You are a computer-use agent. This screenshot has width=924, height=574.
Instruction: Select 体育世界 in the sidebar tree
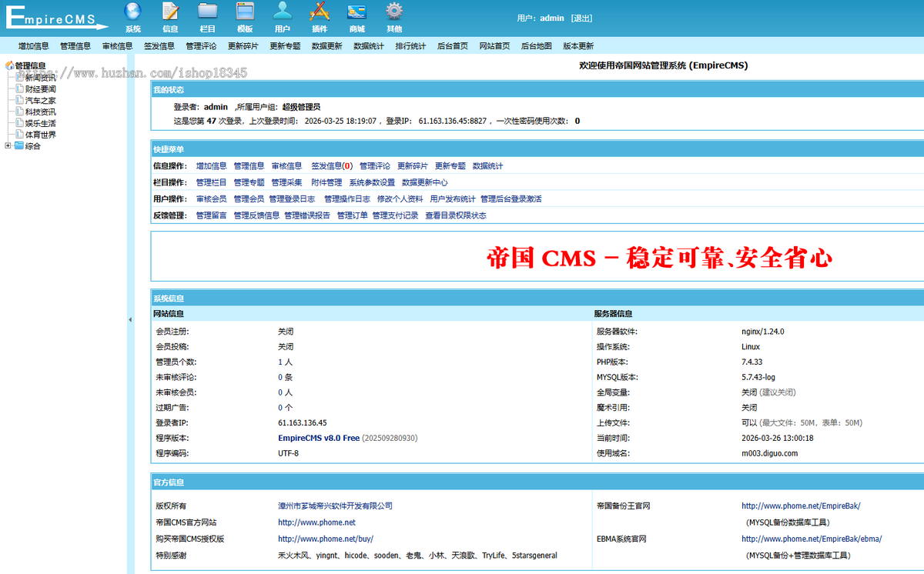(x=40, y=135)
